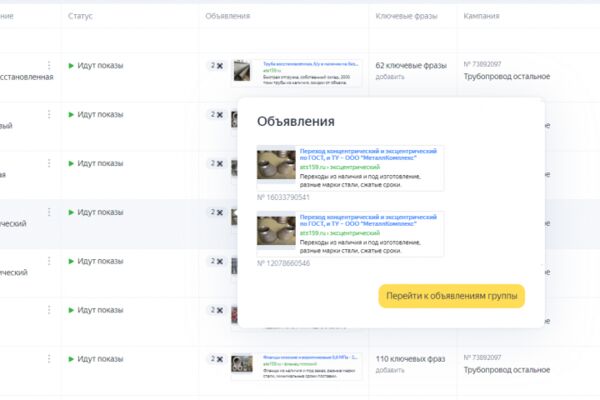Open three-dot menu in the highlighted row
Viewport: 600px width, 400px height.
click(x=49, y=212)
